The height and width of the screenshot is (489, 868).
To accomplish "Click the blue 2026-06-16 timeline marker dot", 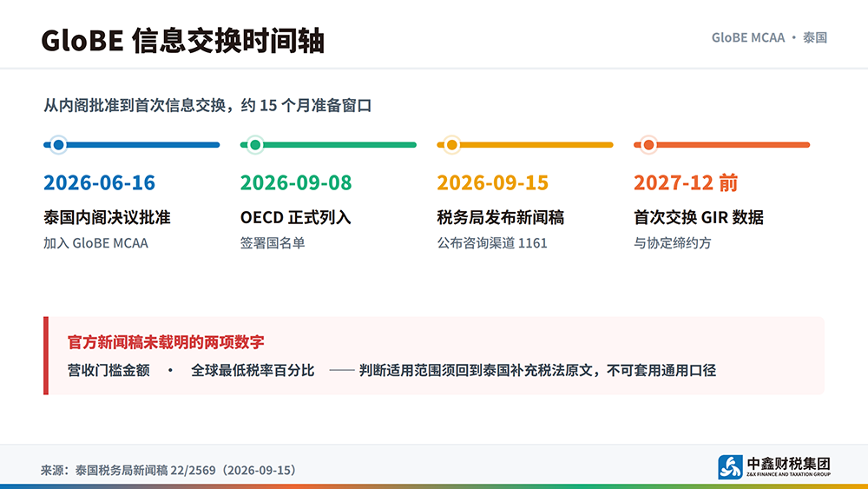I will tap(59, 145).
